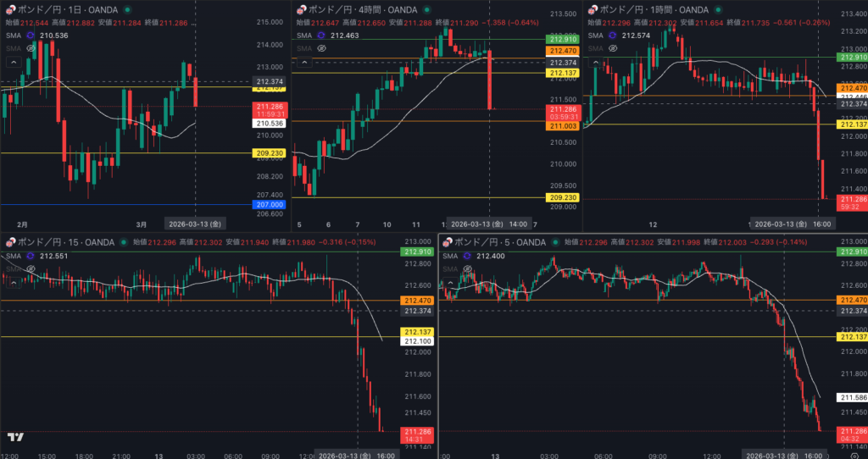The image size is (868, 459).
Task: Select the visible SMA label showing 212.463
Action: point(304,35)
